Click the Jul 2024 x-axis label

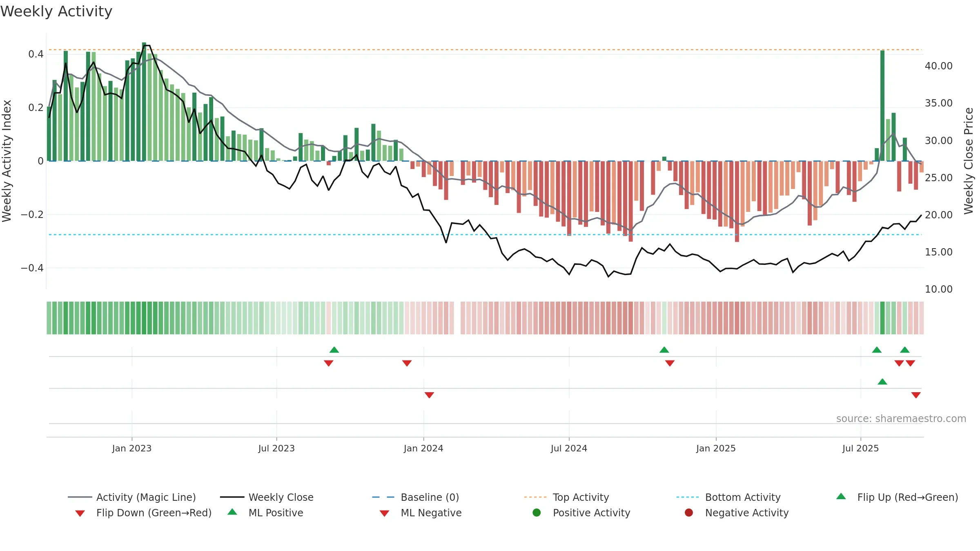click(569, 448)
